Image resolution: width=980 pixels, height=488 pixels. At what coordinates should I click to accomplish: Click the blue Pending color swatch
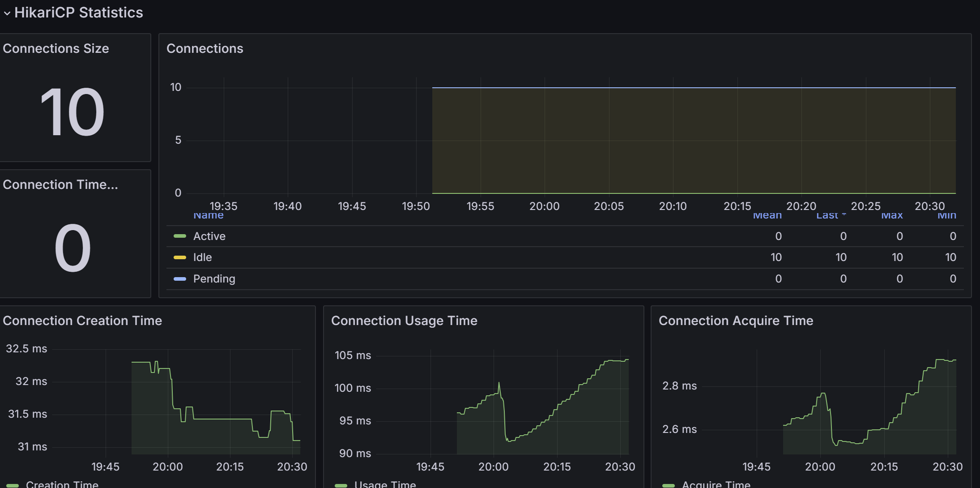pyautogui.click(x=180, y=279)
